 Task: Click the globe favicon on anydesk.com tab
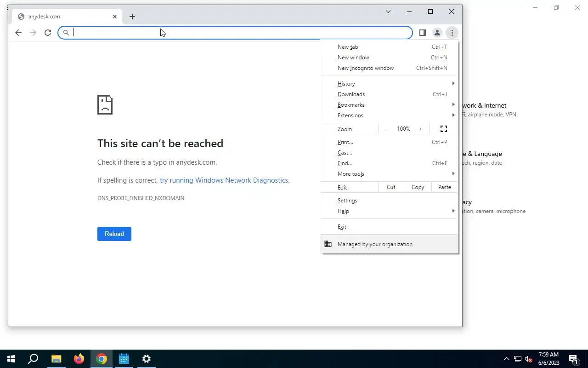[x=21, y=17]
